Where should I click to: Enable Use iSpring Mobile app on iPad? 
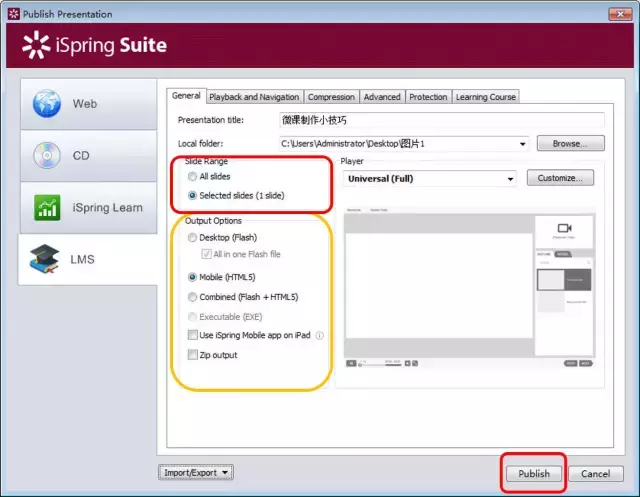[x=193, y=335]
